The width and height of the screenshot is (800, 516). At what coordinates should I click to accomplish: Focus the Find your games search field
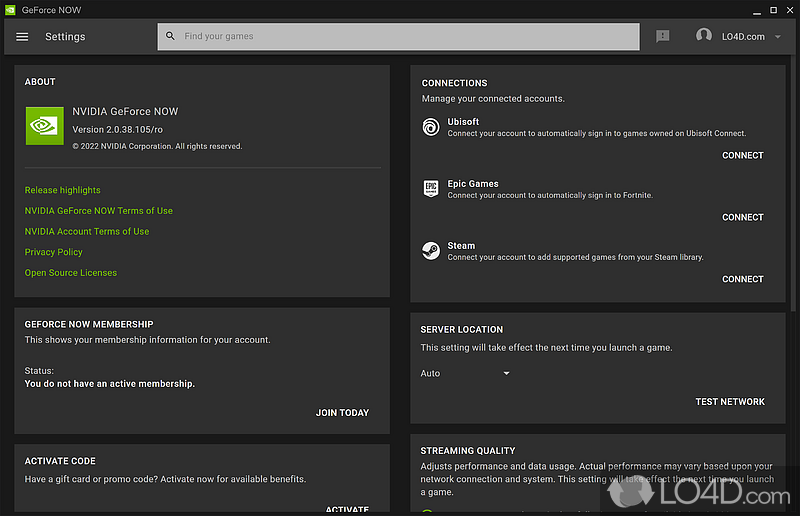click(398, 36)
